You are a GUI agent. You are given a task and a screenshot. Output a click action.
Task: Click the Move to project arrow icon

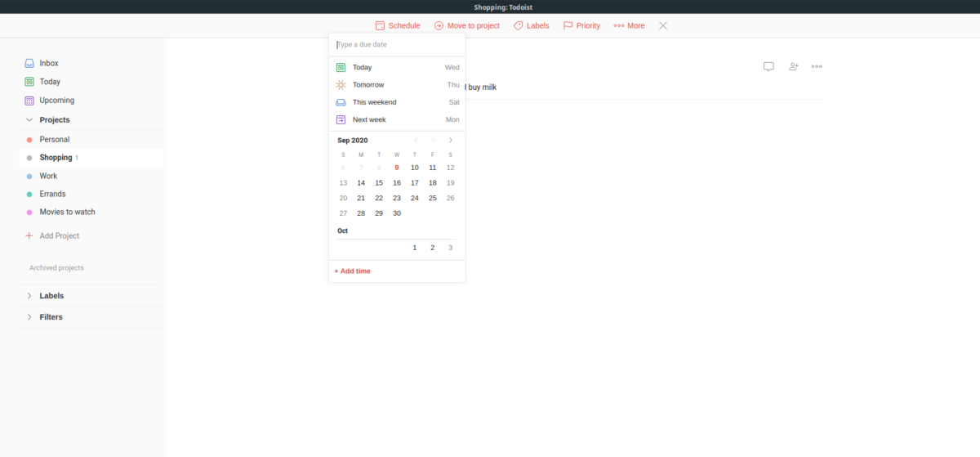coord(439,25)
